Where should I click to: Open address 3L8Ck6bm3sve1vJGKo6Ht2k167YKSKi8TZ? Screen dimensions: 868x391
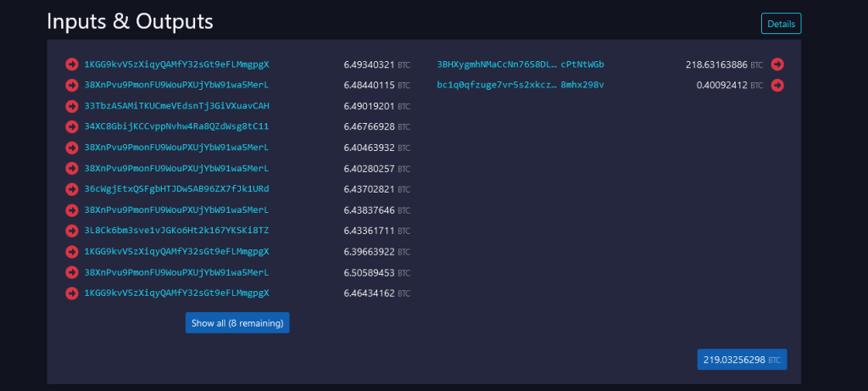coord(176,231)
